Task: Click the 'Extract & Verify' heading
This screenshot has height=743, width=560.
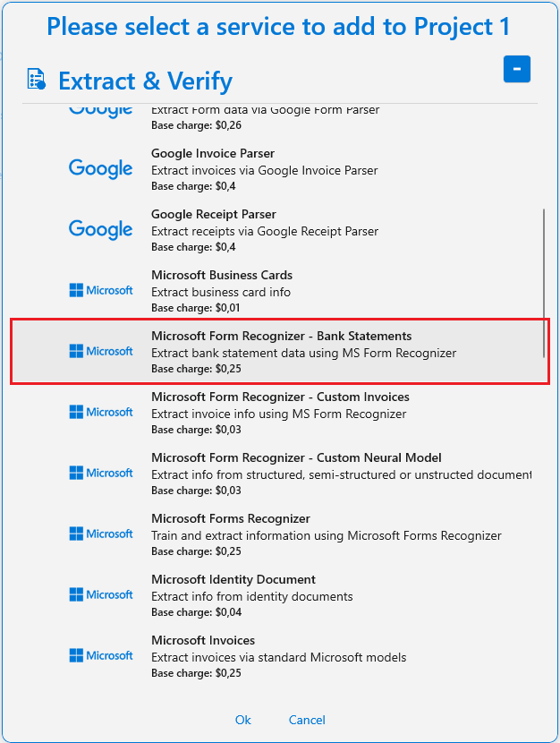Action: (145, 81)
